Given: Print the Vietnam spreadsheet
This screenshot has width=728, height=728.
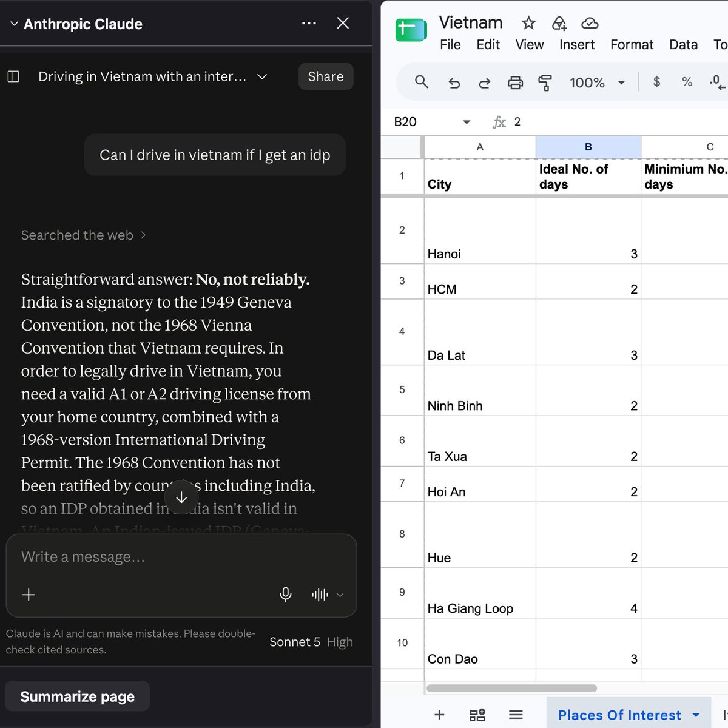Looking at the screenshot, I should 515,83.
